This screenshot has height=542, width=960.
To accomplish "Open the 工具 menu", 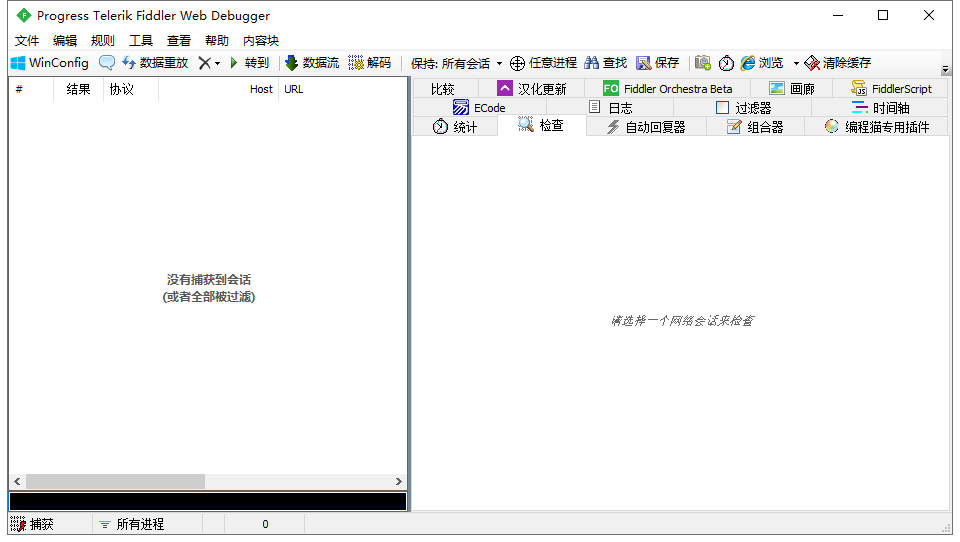I will 141,40.
